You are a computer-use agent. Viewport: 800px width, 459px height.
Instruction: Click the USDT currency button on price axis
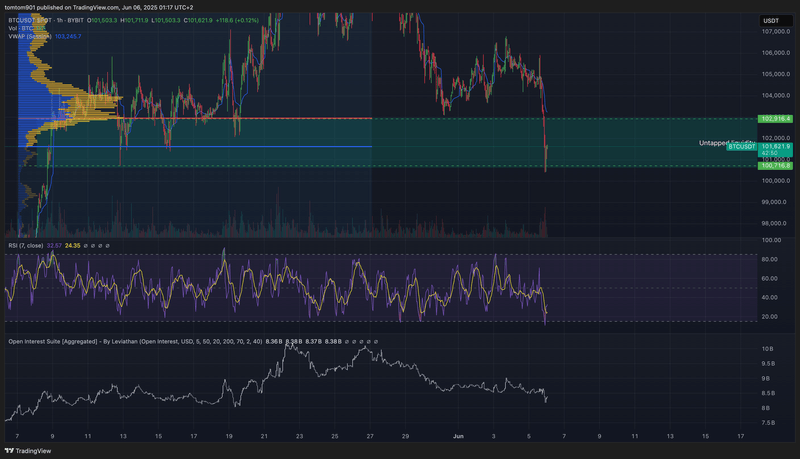[x=776, y=20]
